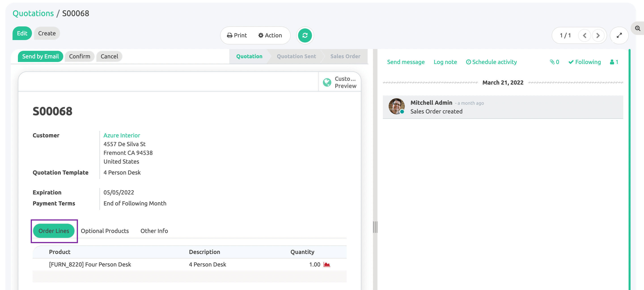Schedule activity with clock icon

point(491,62)
